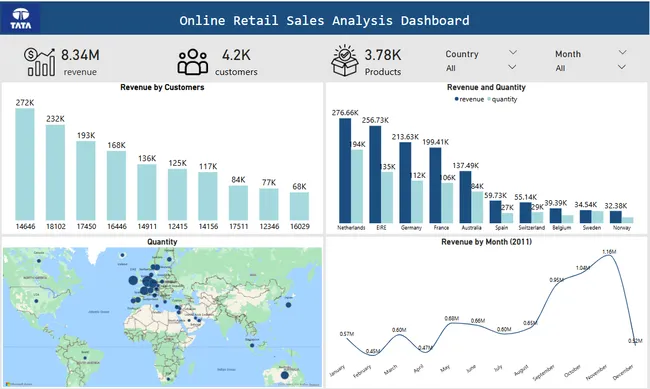Click the February axis label
The height and width of the screenshot is (389, 650).
click(362, 371)
